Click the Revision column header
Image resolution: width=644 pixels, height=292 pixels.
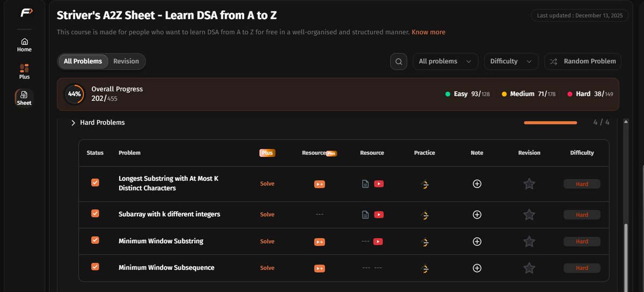pos(529,153)
